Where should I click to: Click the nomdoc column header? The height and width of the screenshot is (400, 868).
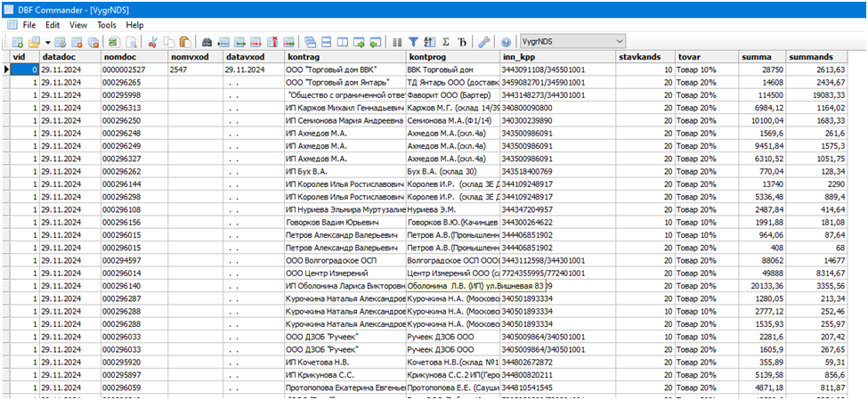[134, 56]
